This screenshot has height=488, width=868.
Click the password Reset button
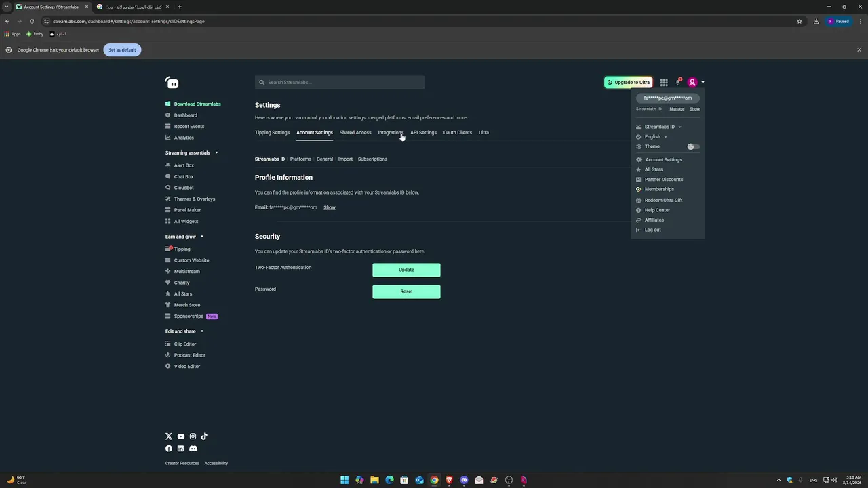(x=406, y=291)
